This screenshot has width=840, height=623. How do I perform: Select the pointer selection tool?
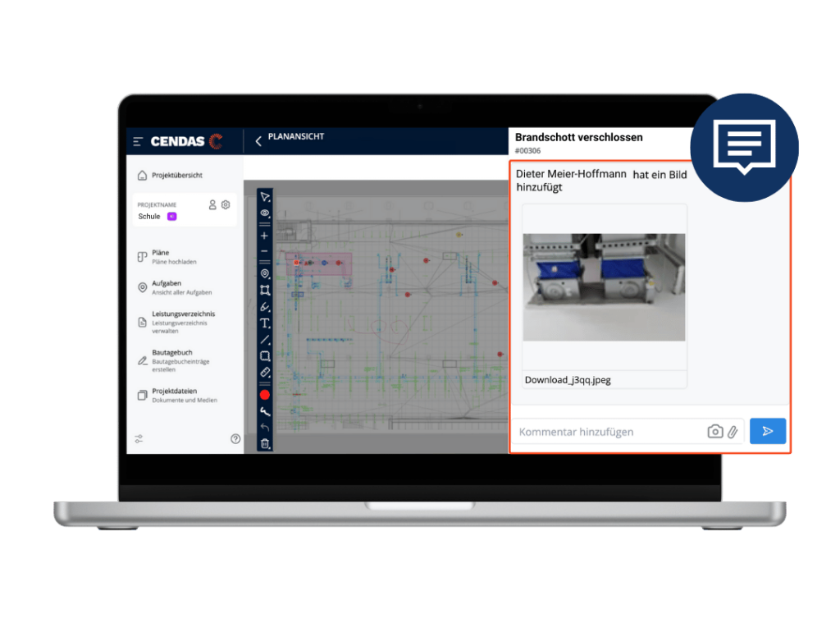coord(265,198)
